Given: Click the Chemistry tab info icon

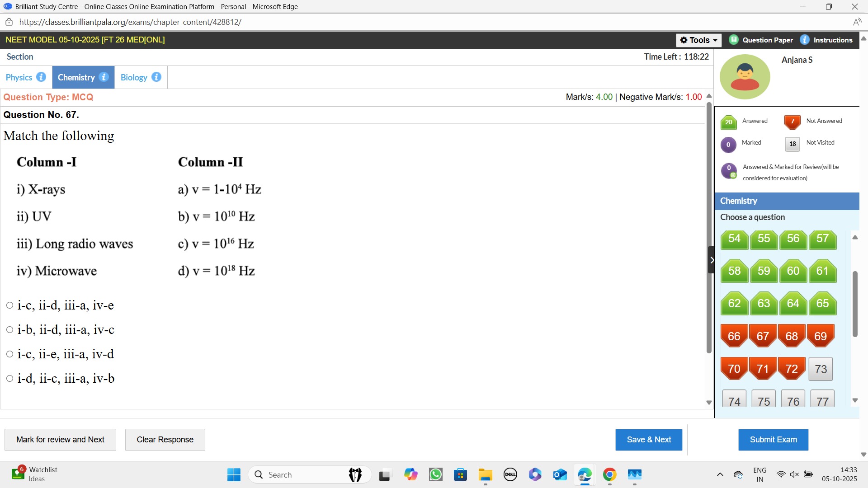Looking at the screenshot, I should (104, 77).
